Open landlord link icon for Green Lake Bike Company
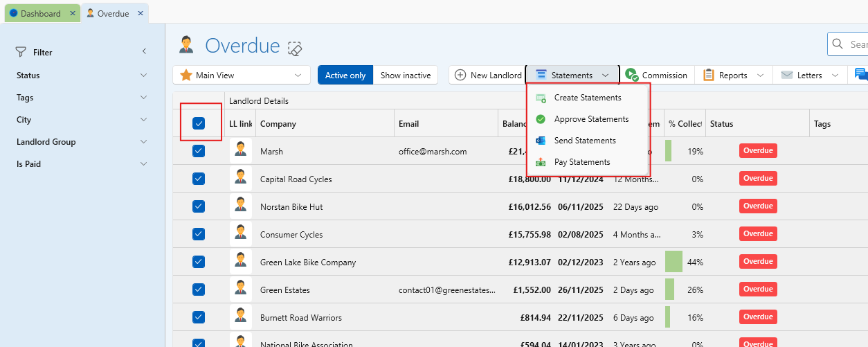The height and width of the screenshot is (347, 868). coord(241,262)
